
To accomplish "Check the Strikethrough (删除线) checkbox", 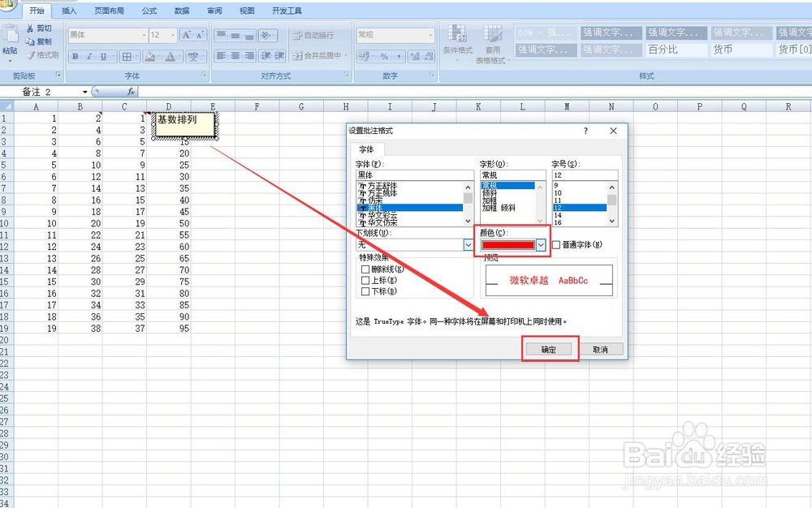I will 365,269.
